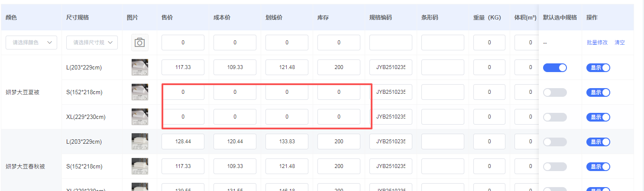Viewport: 644px width, 191px height.
Task: Click the batch 划线价 input in top row
Action: (x=287, y=43)
